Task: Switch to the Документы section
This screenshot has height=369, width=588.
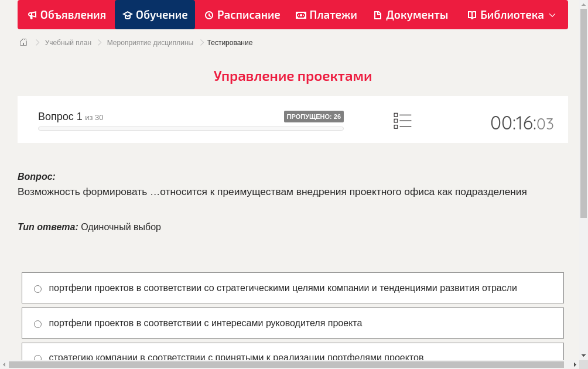Action: click(411, 15)
